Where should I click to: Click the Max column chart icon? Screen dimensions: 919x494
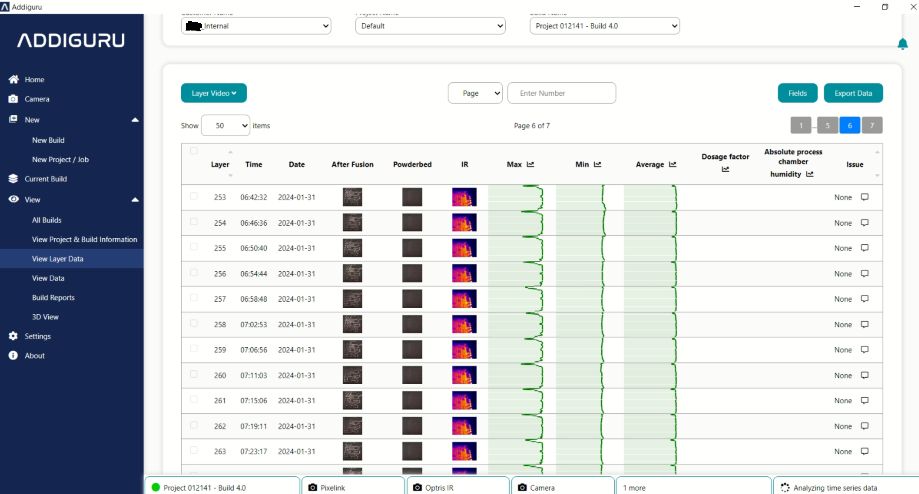pyautogui.click(x=530, y=164)
